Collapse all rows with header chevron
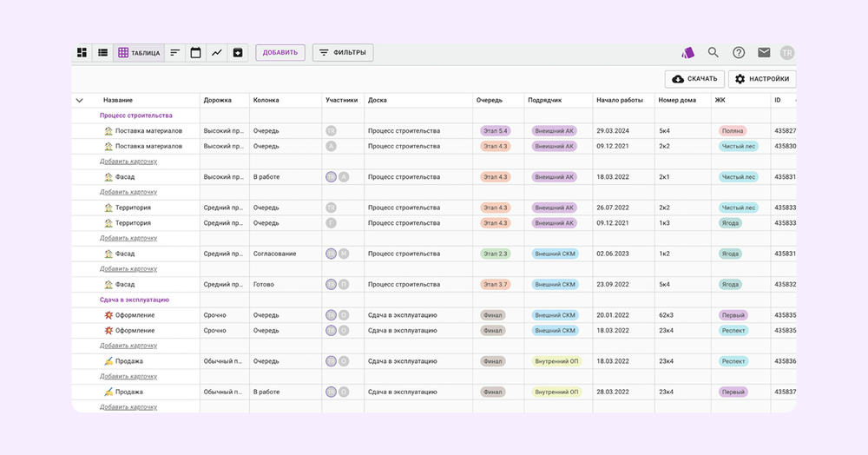 point(80,100)
